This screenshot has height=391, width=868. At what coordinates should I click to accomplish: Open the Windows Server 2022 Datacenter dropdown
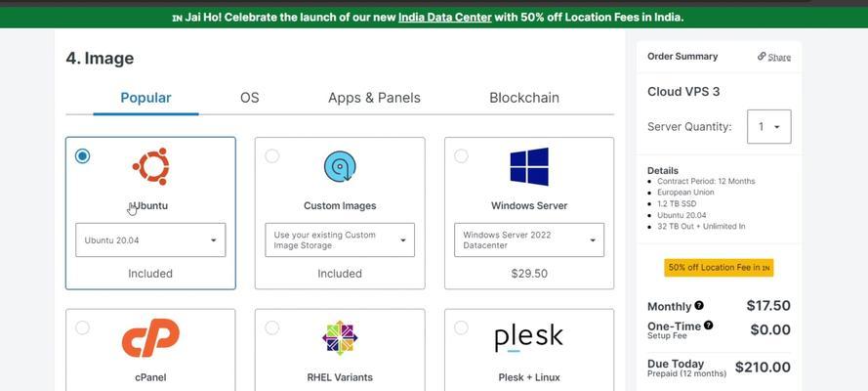pos(529,239)
